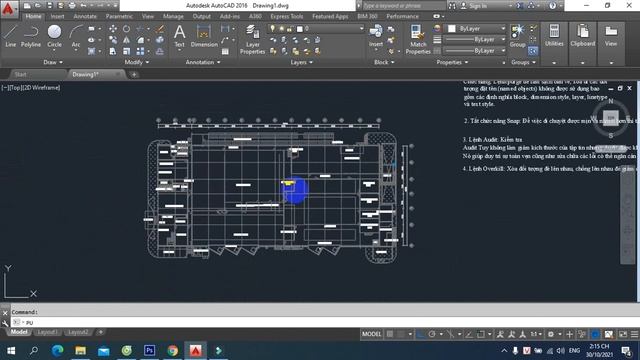Open the ByLayer linetype dropdown
The height and width of the screenshot is (360, 640).
pos(475,51)
